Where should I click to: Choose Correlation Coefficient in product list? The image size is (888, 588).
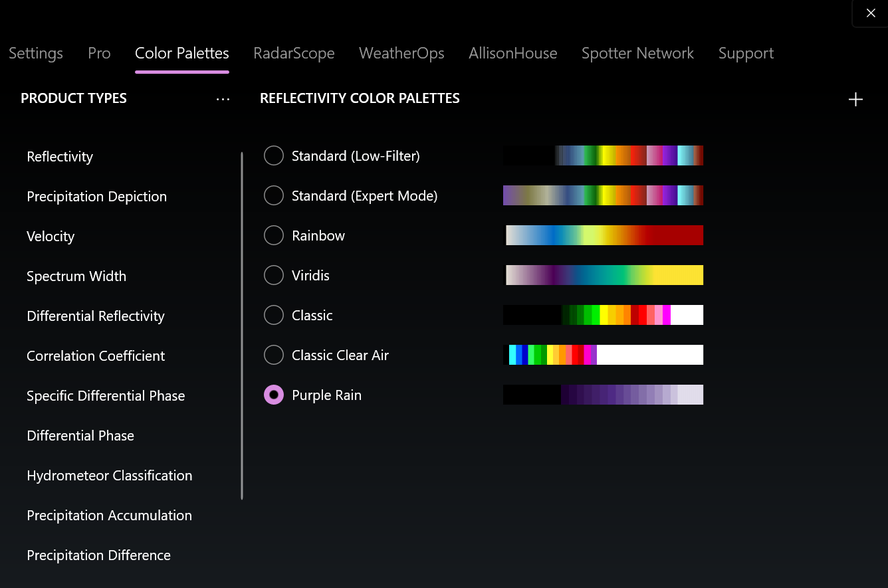tap(96, 356)
